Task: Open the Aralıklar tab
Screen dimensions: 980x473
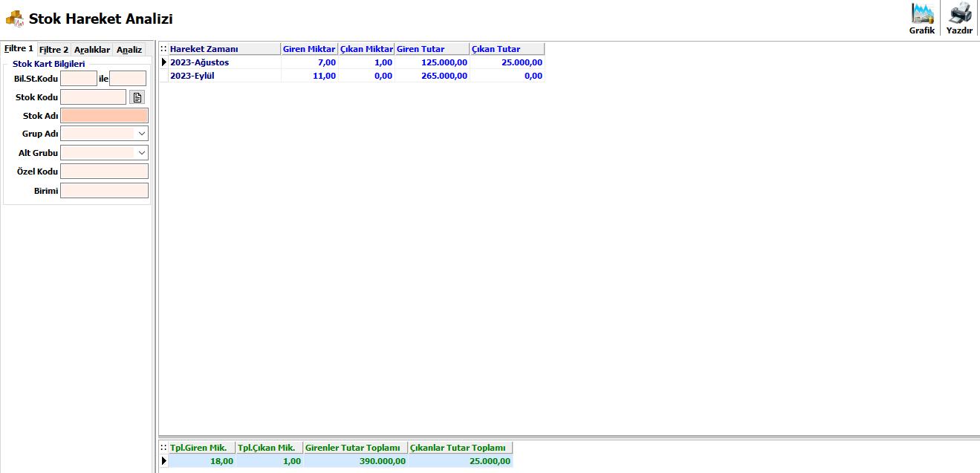Action: (92, 50)
